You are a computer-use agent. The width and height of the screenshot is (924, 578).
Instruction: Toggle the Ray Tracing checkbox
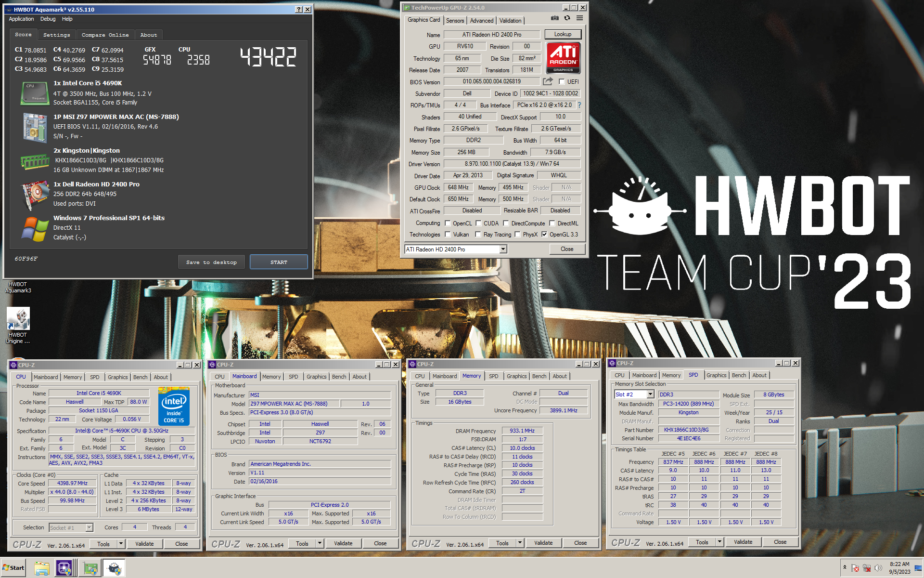[478, 235]
